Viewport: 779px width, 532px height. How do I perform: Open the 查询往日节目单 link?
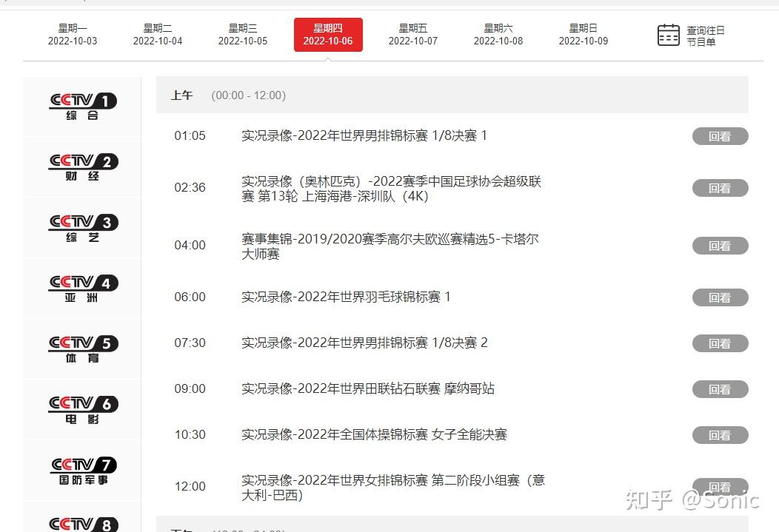pyautogui.click(x=705, y=36)
